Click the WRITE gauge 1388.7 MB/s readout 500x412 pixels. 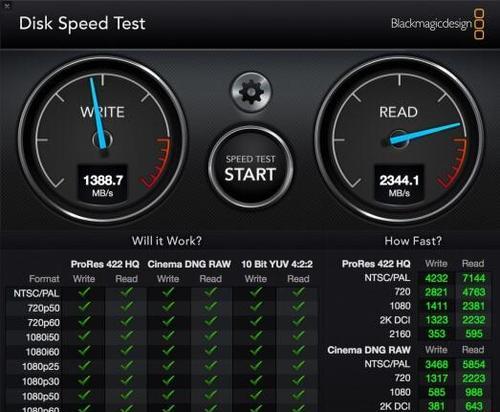pos(103,184)
